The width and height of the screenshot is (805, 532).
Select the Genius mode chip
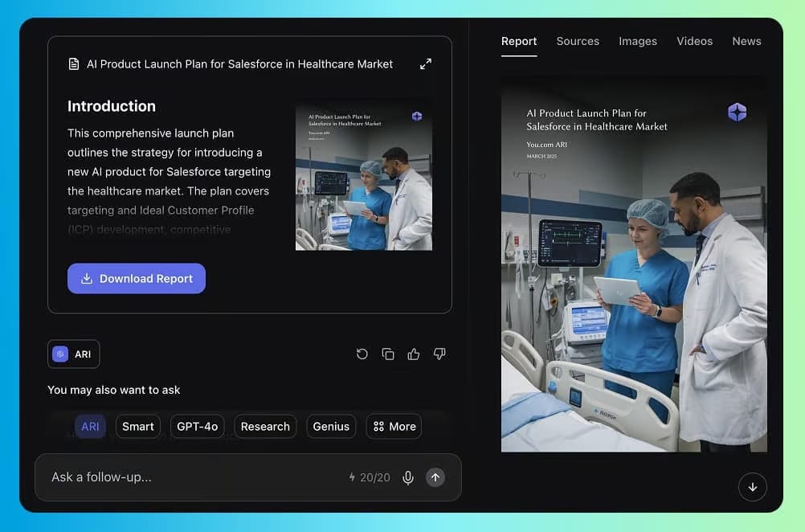coord(331,426)
